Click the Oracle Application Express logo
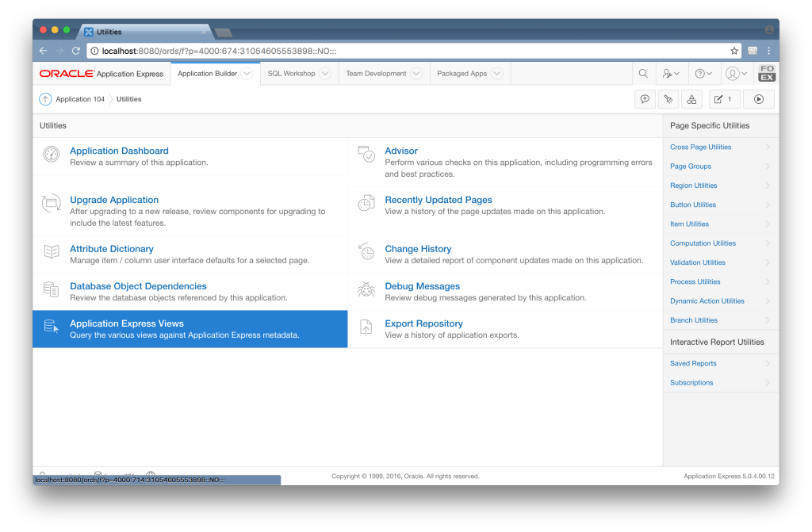The image size is (812, 532). pos(101,74)
